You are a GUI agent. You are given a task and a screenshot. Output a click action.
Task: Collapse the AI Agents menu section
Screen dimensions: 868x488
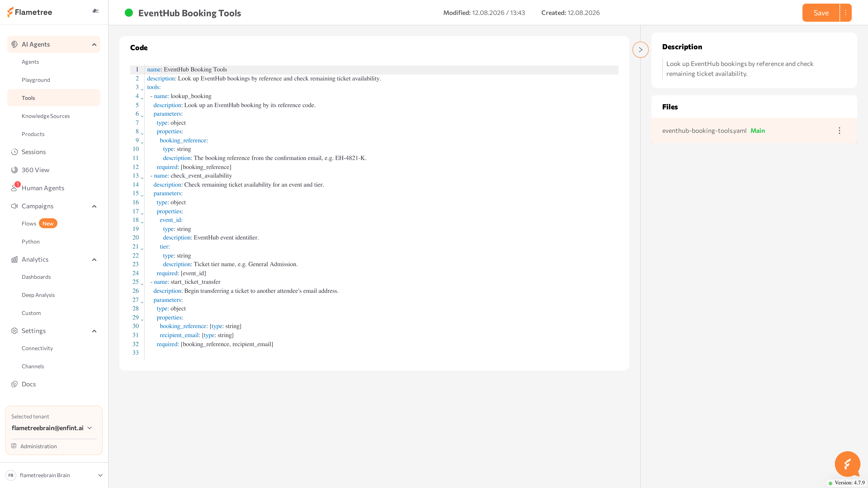tap(94, 45)
